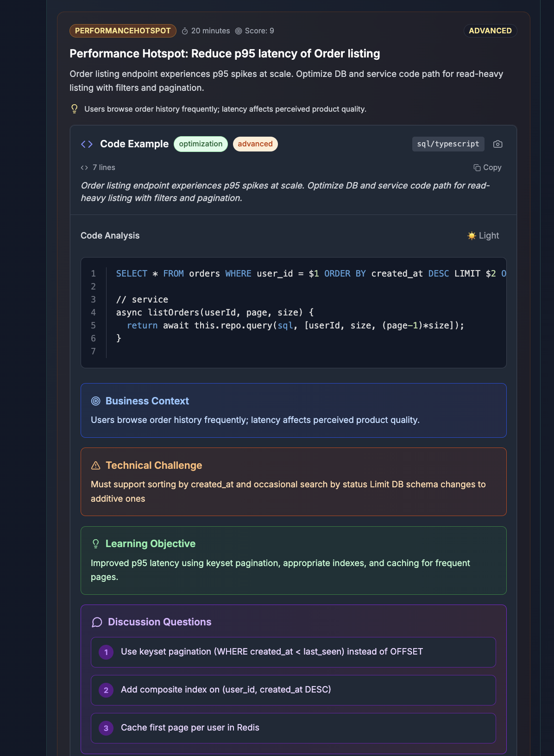
Task: Click the timer icon beside 20 minutes
Action: [184, 31]
